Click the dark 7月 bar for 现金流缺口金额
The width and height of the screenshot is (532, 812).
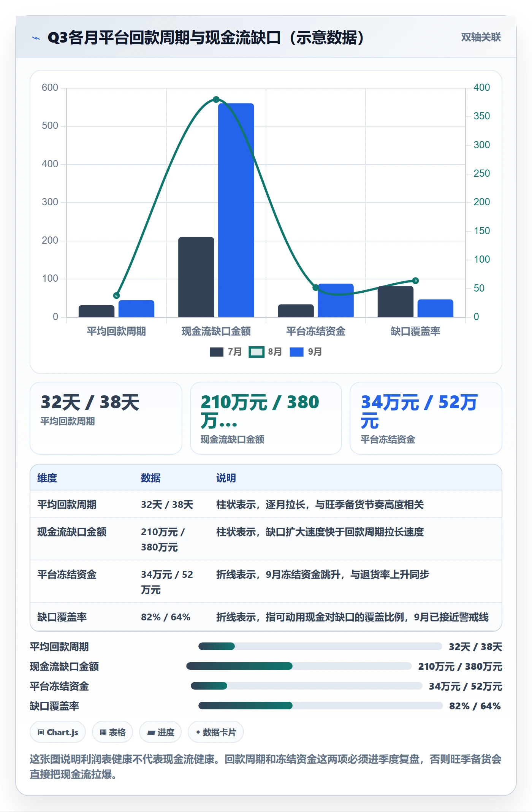coord(196,277)
